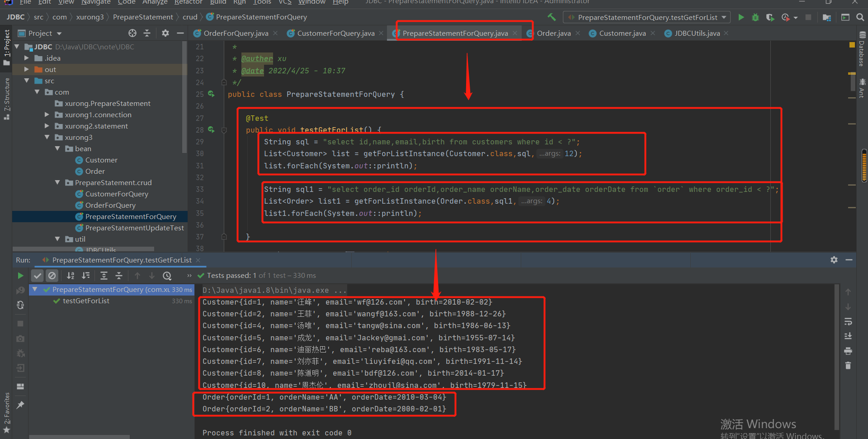Click the locate target icon in Project panel
The width and height of the screenshot is (868, 439).
click(132, 33)
